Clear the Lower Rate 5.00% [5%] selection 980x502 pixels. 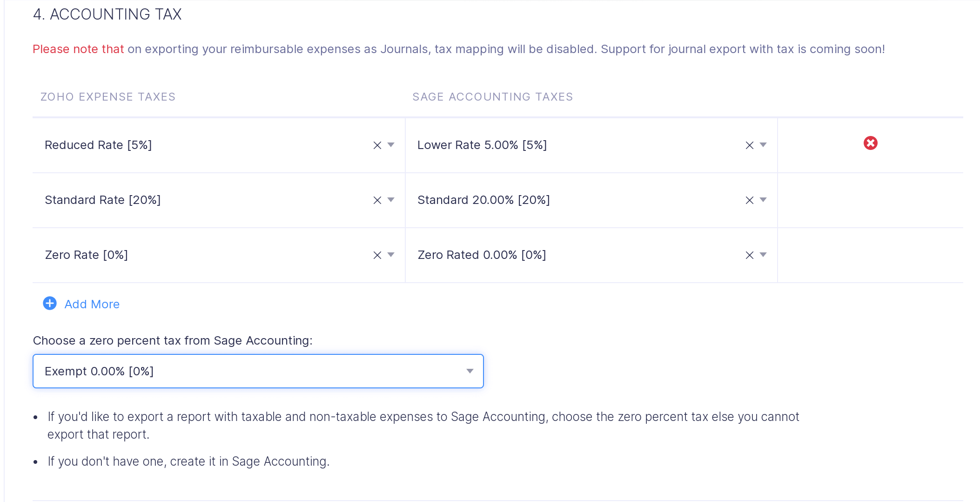pos(749,145)
